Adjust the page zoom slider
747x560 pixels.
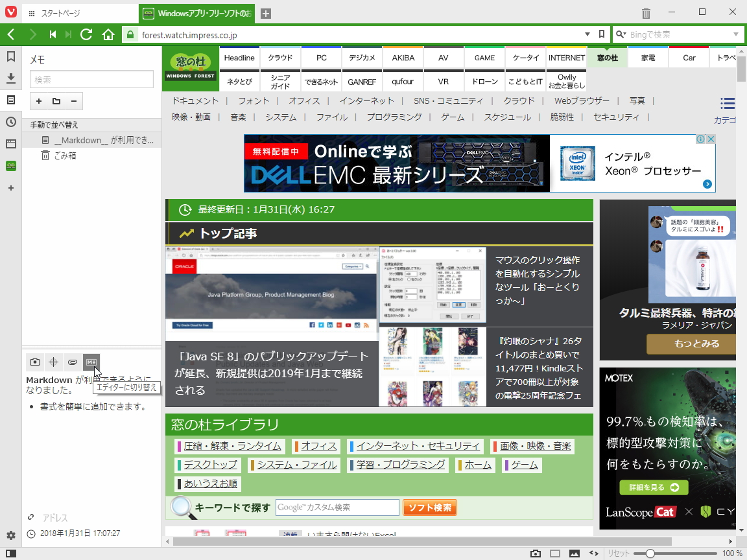click(652, 554)
